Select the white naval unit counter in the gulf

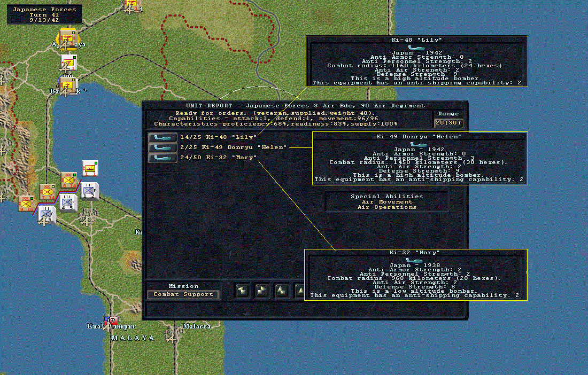(90, 169)
